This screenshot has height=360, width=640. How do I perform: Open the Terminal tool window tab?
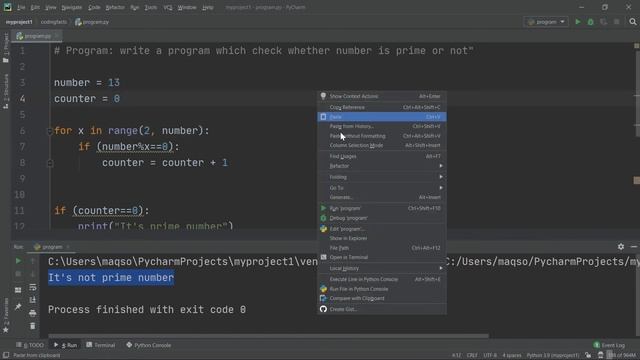point(101,345)
